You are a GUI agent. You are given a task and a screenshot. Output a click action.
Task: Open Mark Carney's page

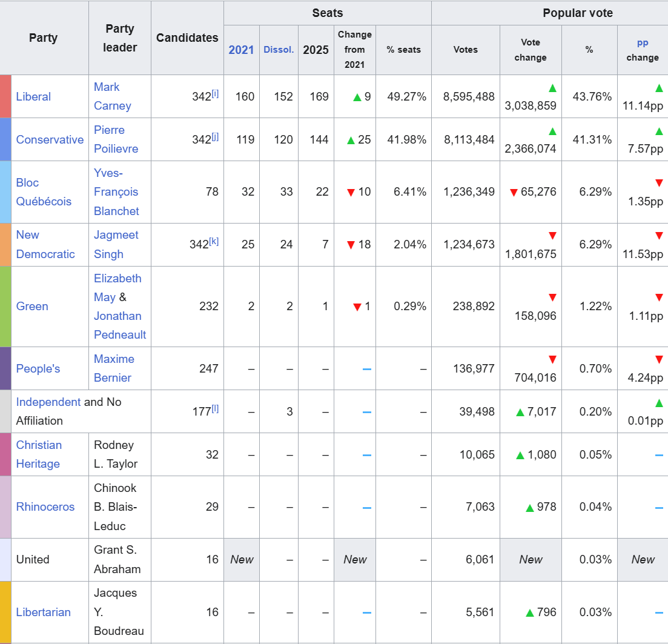click(113, 96)
